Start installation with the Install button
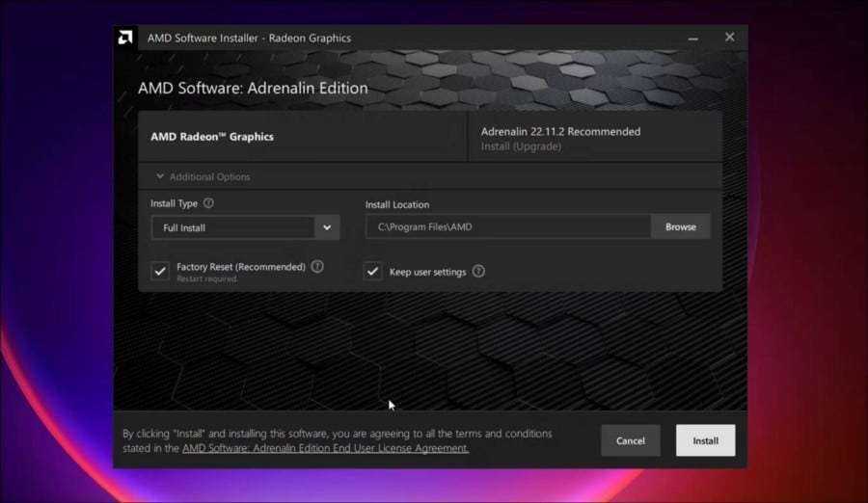The image size is (868, 503). tap(705, 440)
